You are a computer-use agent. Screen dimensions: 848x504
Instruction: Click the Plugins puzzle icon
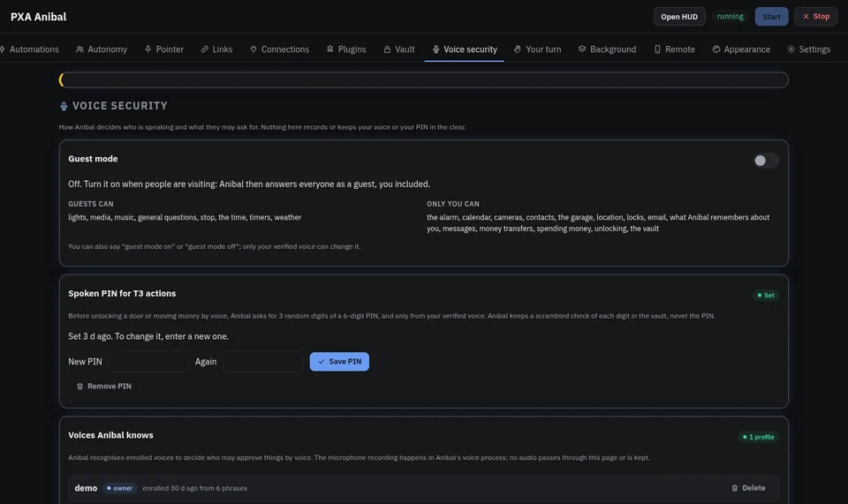point(329,49)
